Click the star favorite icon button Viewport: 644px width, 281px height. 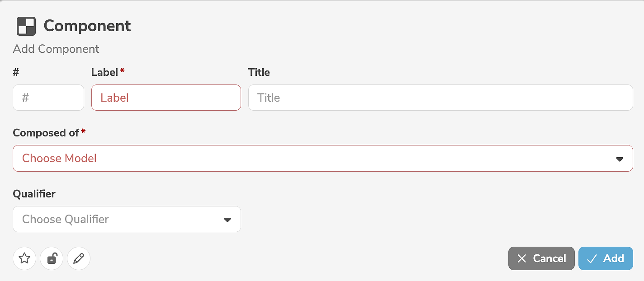click(x=24, y=258)
